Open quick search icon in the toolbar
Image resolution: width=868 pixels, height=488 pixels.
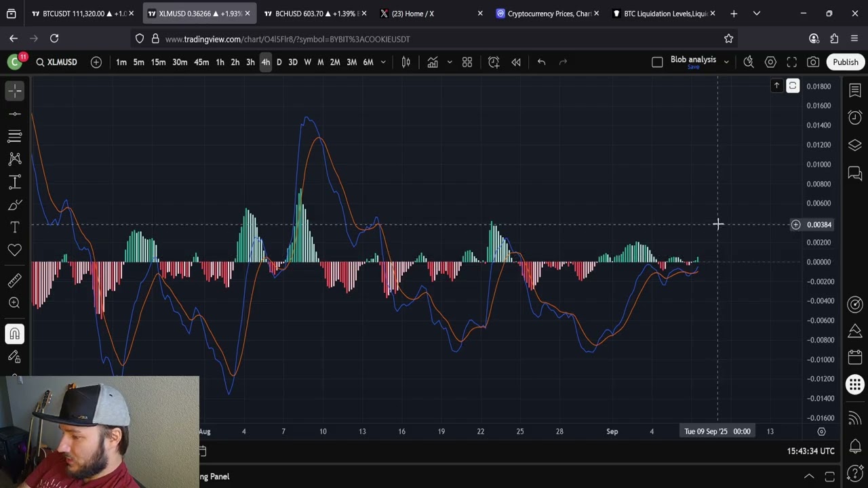pos(749,62)
